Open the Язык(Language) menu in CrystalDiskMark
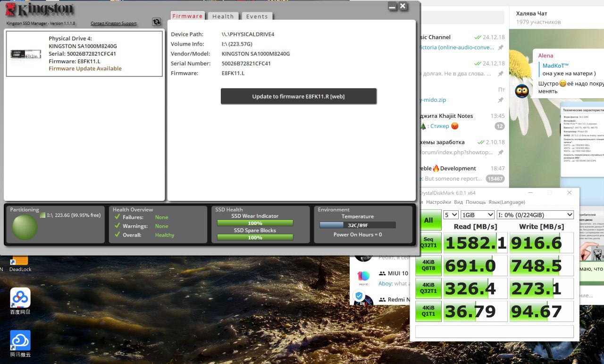Screen dimensions: 604x364 point(507,202)
